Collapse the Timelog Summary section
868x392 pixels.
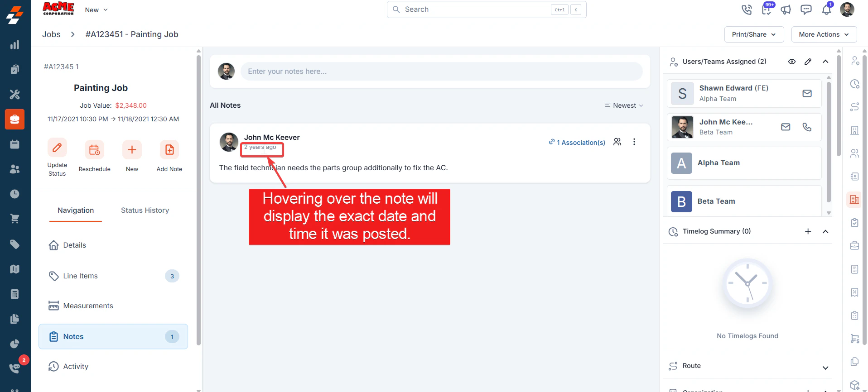click(825, 231)
